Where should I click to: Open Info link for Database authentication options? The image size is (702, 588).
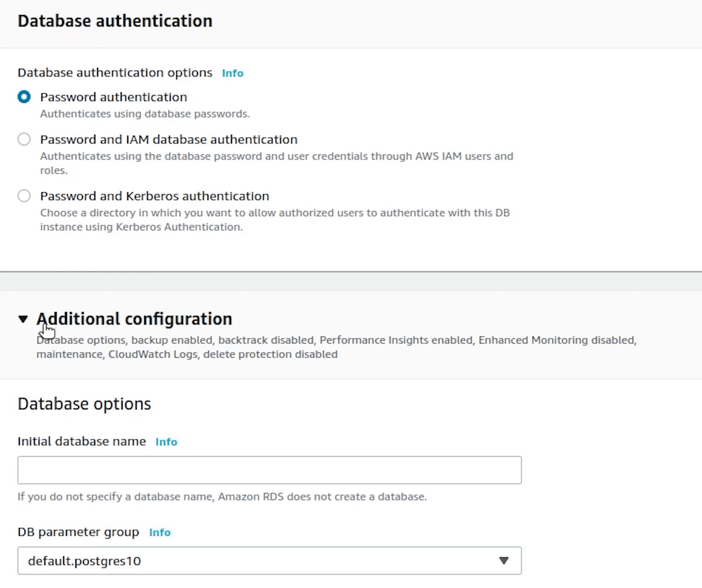232,73
